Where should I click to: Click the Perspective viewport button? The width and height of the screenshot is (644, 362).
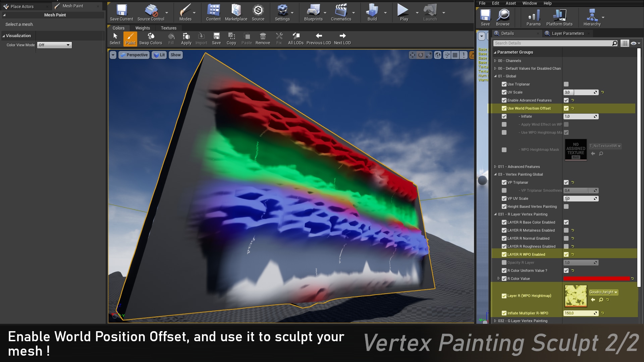coord(134,55)
